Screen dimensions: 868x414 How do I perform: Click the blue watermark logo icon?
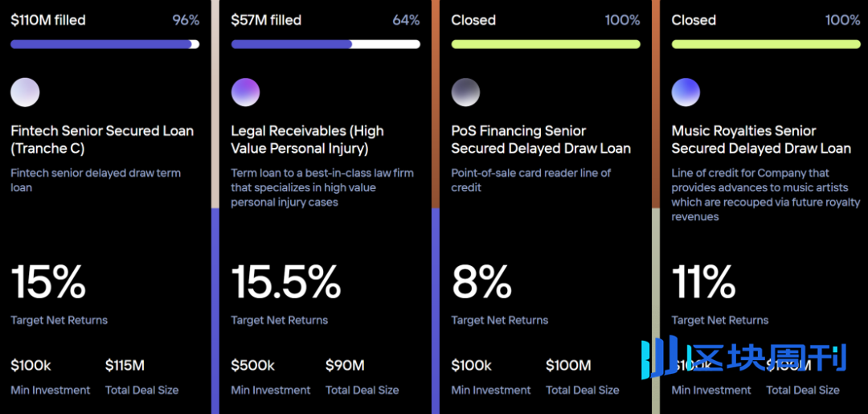tap(659, 360)
